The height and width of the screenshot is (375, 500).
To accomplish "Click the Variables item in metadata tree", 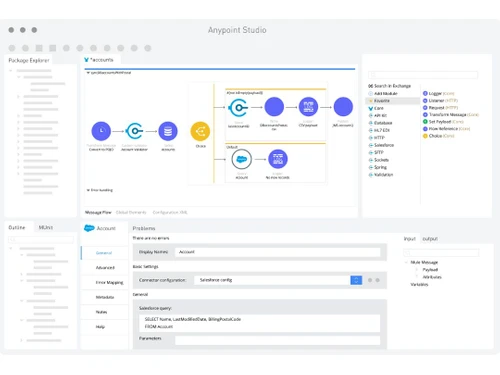I will point(419,284).
